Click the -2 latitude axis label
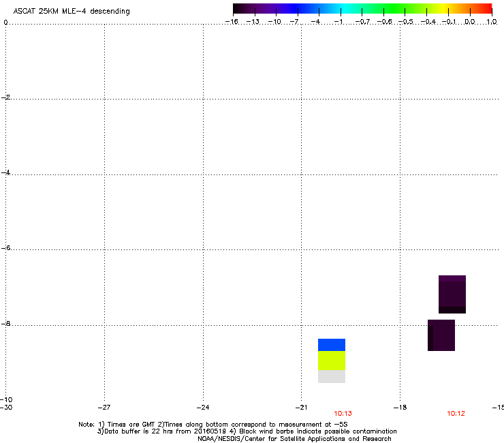 pos(5,97)
